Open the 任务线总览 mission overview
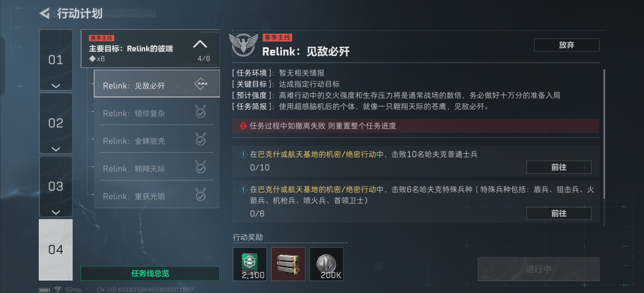Screen dimensions: 644x293 [150, 273]
